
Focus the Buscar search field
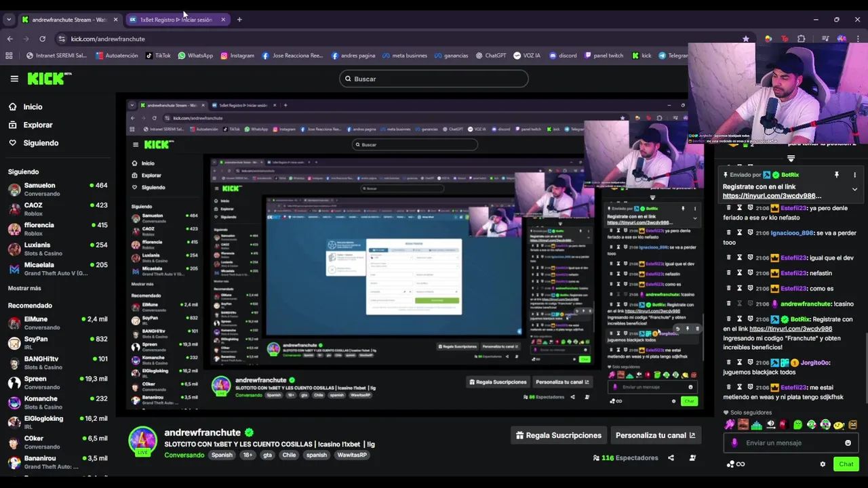point(434,79)
